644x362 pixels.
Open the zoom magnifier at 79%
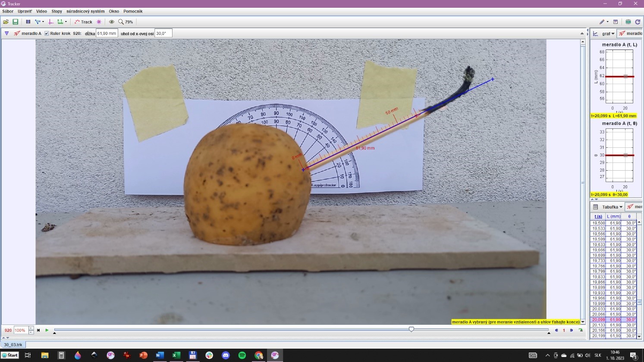pyautogui.click(x=126, y=22)
